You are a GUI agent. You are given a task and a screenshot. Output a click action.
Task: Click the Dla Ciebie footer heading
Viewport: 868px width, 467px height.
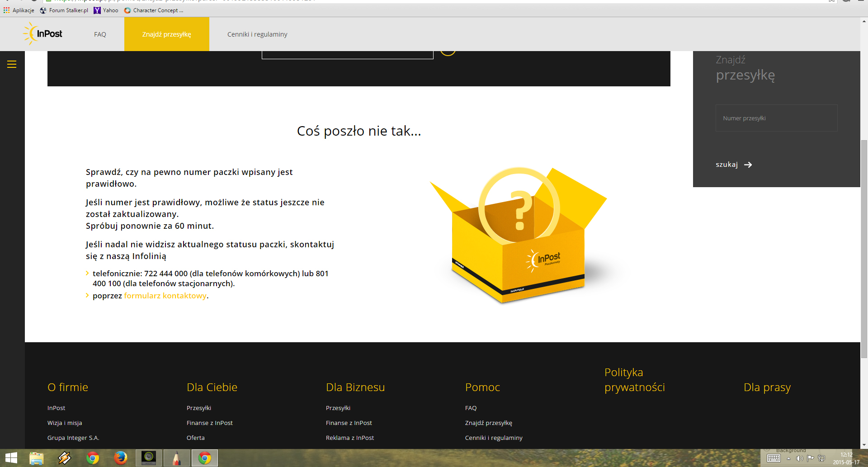coord(212,387)
